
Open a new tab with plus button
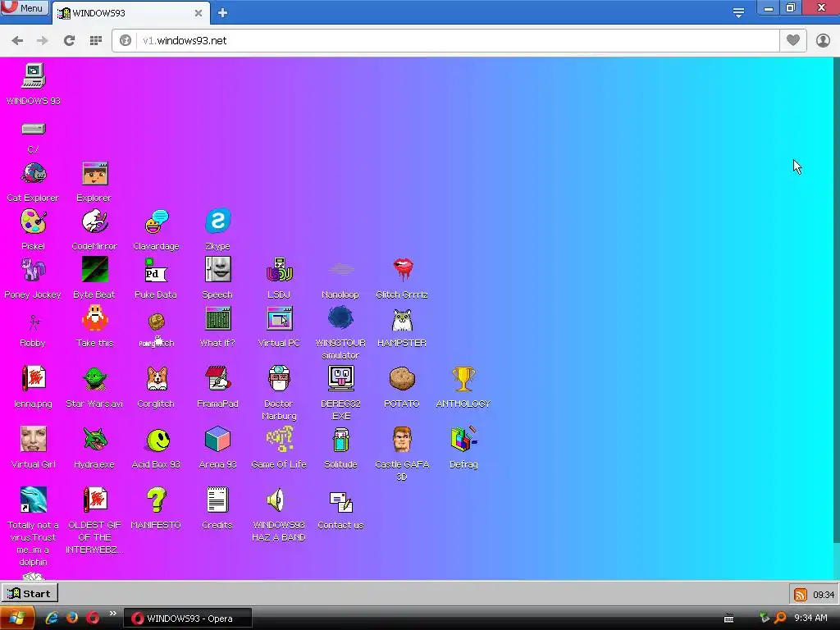223,13
